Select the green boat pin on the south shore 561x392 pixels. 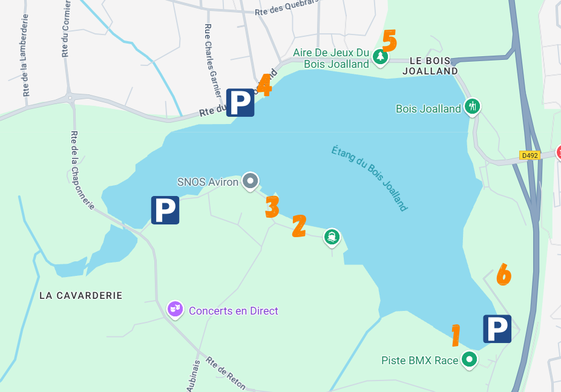(x=332, y=238)
